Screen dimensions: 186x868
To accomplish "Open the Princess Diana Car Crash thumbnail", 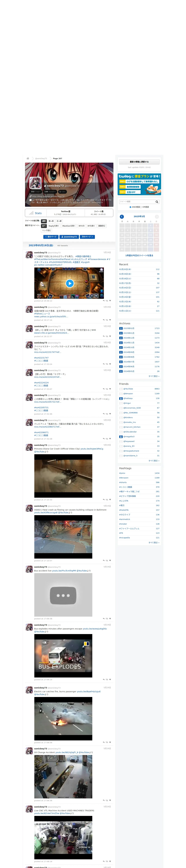I will pyautogui.click(x=63, y=476).
